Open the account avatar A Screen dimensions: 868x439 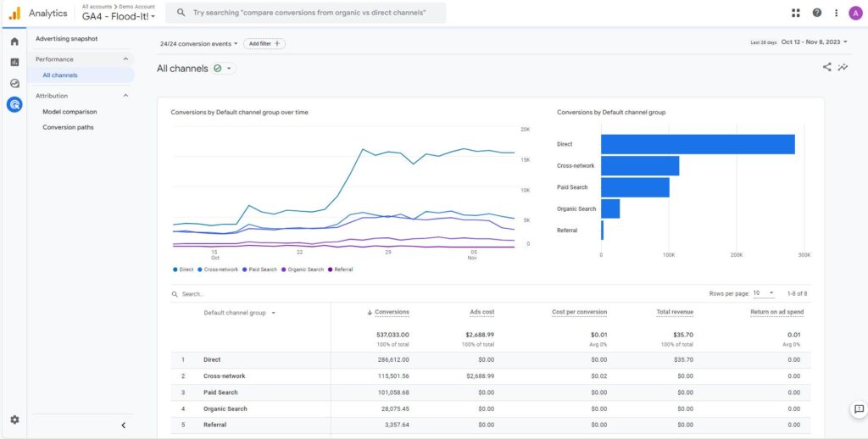coord(855,13)
